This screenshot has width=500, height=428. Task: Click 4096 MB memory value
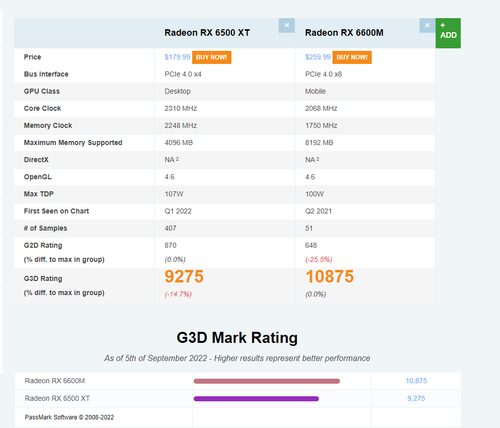point(179,143)
